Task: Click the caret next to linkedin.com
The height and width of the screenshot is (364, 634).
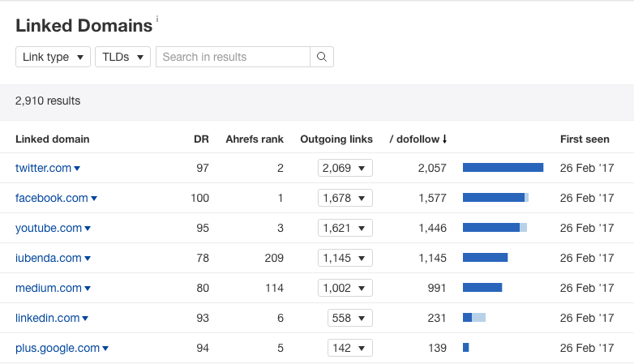Action: click(85, 319)
